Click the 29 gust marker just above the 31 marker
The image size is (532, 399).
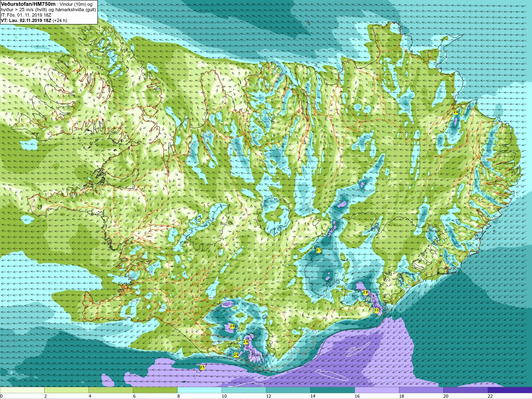(365, 293)
